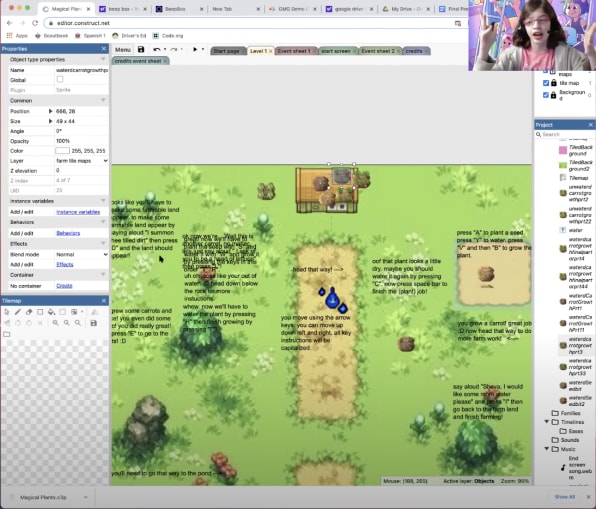The height and width of the screenshot is (509, 596).
Task: Switch to the start screen tab
Action: click(336, 51)
